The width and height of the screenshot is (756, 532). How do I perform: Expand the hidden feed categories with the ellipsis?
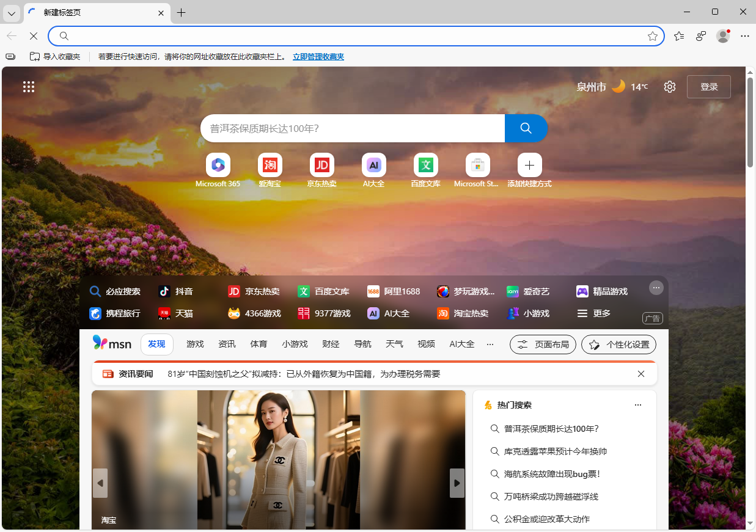click(x=490, y=344)
